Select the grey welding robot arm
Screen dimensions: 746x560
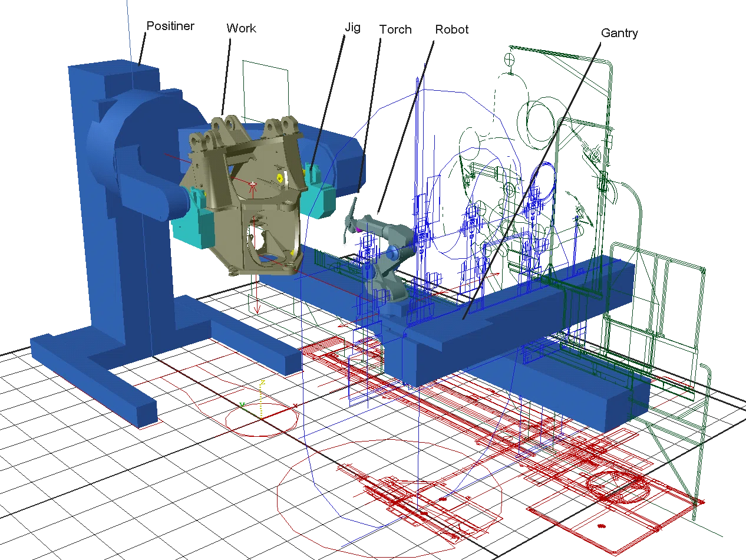385,258
